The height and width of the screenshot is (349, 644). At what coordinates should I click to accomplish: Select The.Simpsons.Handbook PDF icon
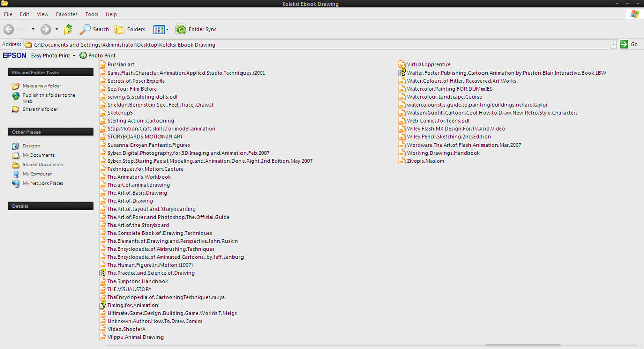pos(103,281)
